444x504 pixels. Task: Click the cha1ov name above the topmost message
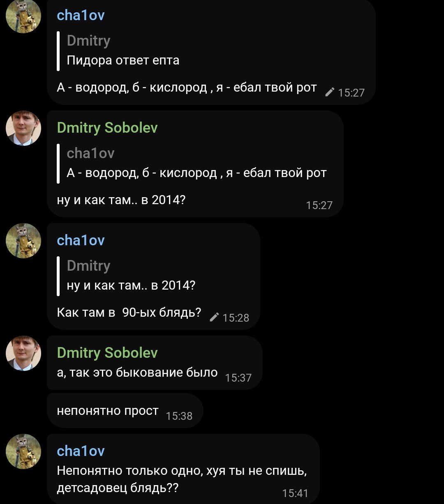[x=81, y=16]
